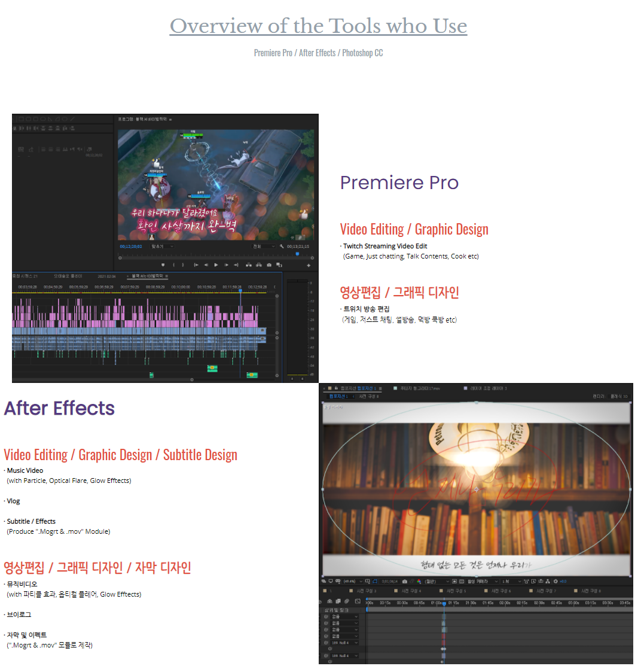This screenshot has height=672, width=644.
Task: Click the region of interest icon
Action: (x=454, y=582)
